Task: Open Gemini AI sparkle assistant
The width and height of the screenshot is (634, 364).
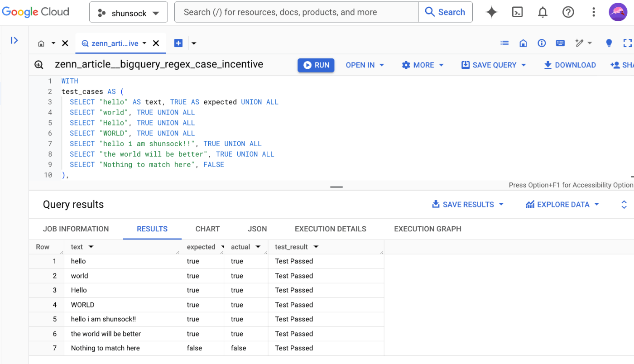Action: (x=491, y=12)
